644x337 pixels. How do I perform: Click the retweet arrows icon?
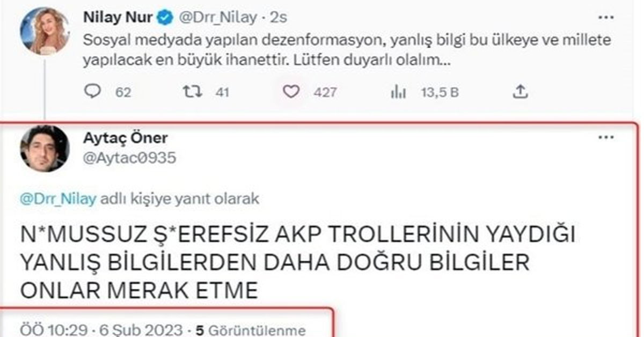[193, 92]
